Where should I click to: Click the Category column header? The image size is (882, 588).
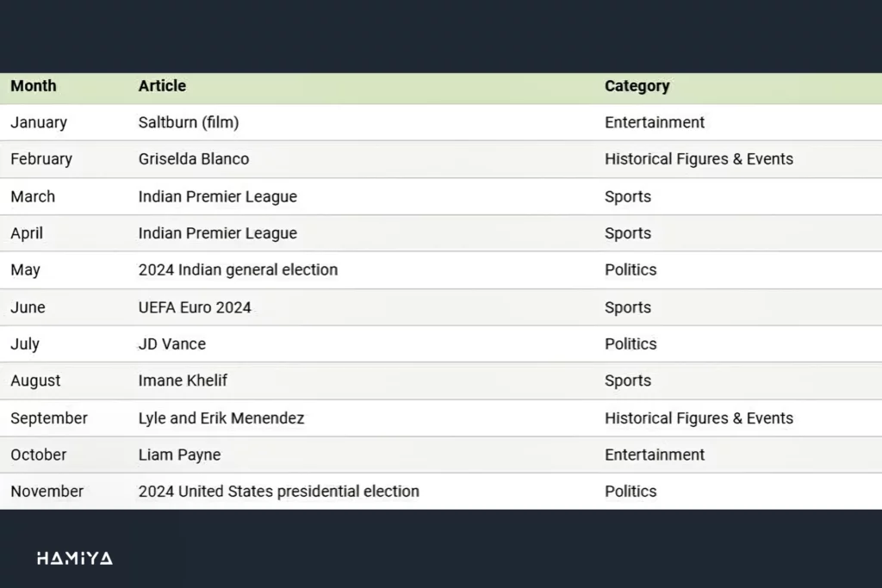point(637,86)
